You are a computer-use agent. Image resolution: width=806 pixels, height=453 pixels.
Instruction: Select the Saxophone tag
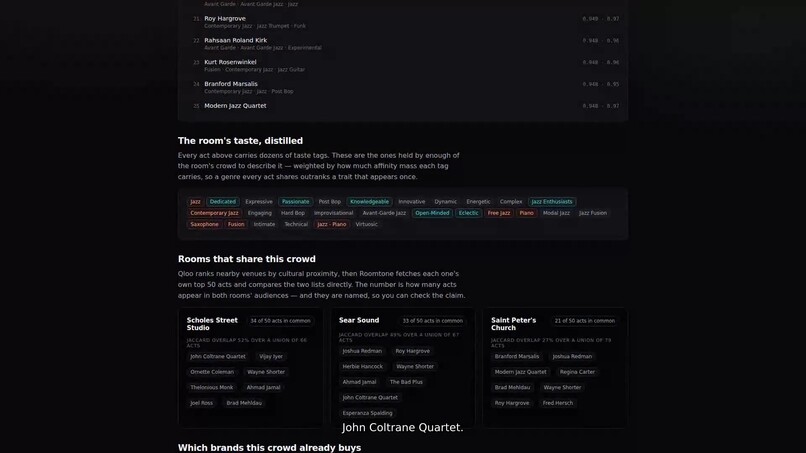click(x=204, y=224)
